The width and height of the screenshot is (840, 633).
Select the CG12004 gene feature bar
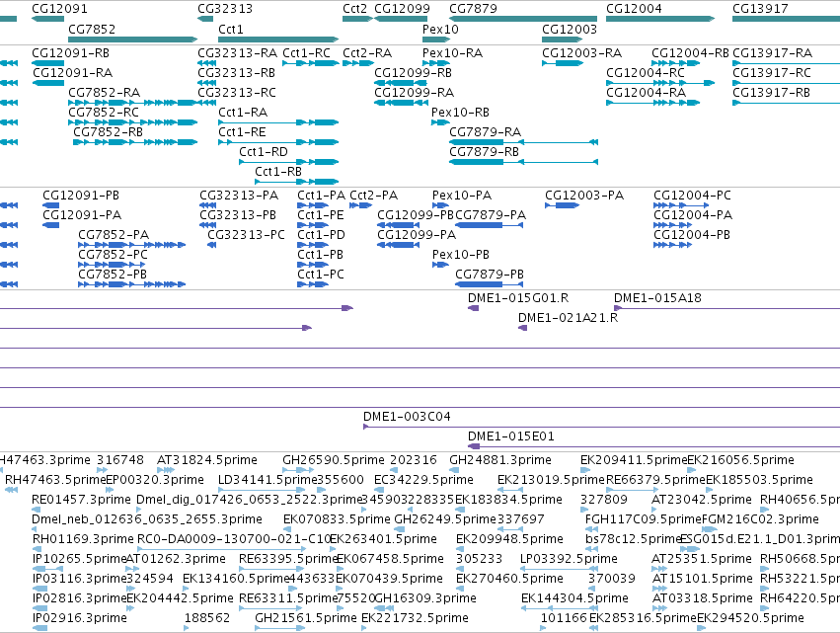(x=660, y=19)
